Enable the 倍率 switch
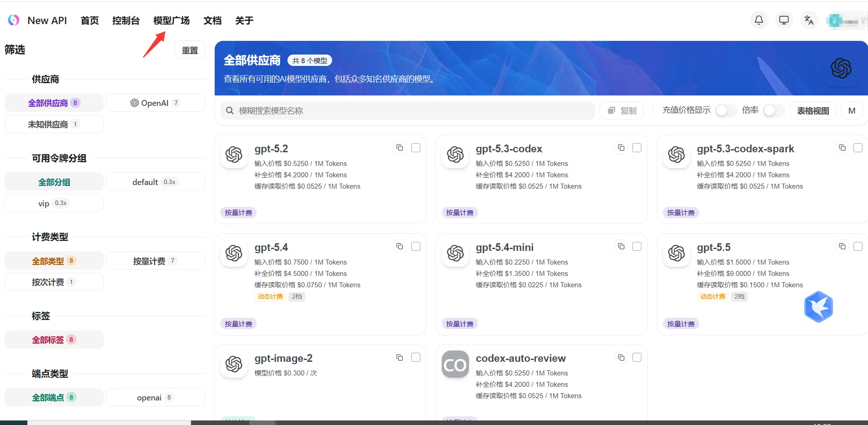Screen dimensions: 868x425 point(774,110)
